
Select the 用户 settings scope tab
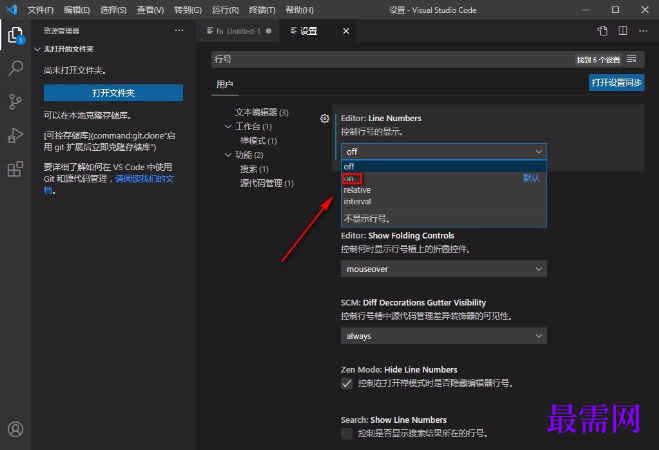pyautogui.click(x=225, y=84)
